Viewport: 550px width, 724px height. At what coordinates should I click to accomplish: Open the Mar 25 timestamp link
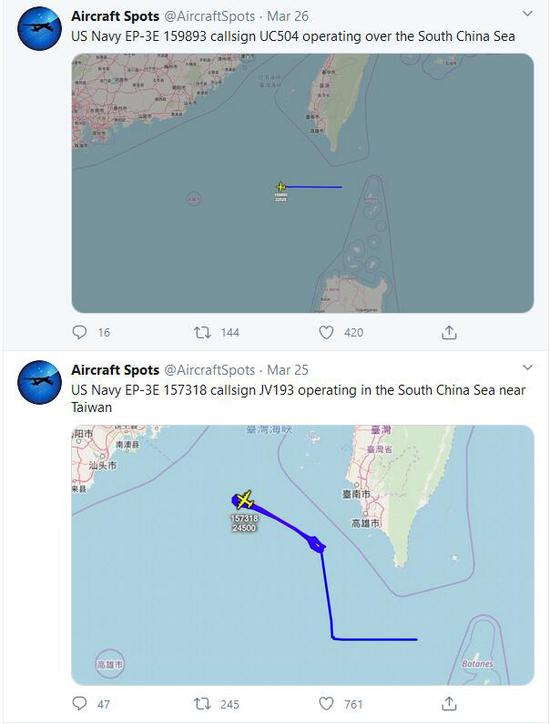pyautogui.click(x=288, y=370)
